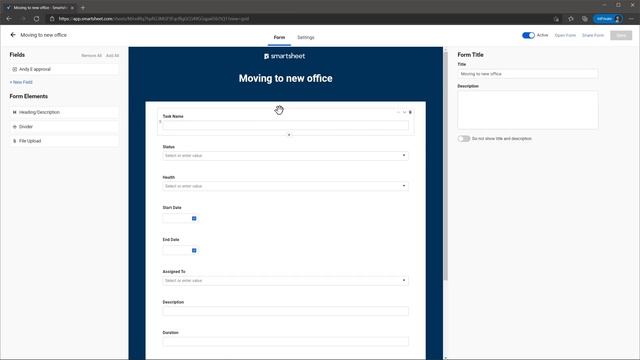Click the Andy E approval checkbox field icon
The width and height of the screenshot is (640, 360).
click(x=15, y=69)
